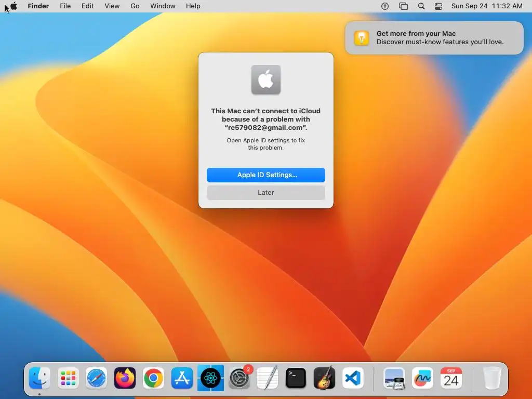The image size is (532, 399).
Task: Open System Settings from the Dock
Action: pos(240,378)
